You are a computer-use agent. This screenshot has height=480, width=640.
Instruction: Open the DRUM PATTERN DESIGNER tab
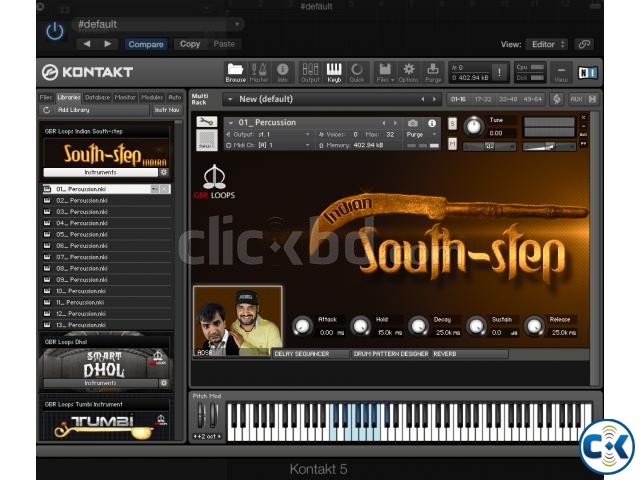pos(391,354)
